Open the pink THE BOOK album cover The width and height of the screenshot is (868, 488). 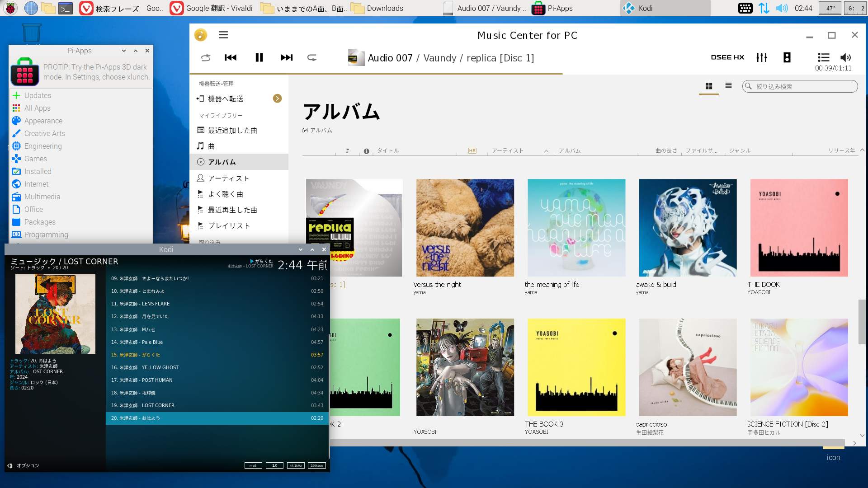pos(799,228)
